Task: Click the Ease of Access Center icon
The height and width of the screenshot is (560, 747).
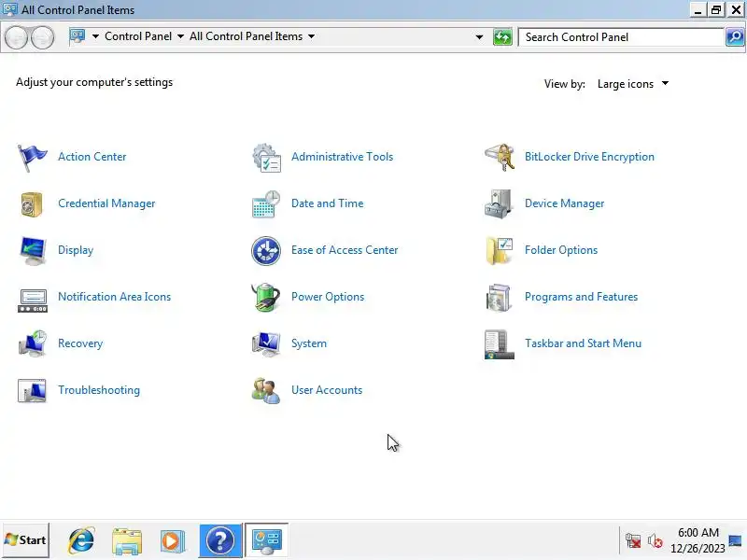Action: [266, 250]
